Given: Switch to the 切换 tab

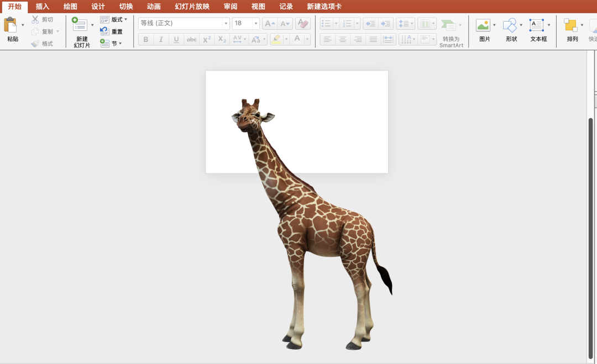Looking at the screenshot, I should click(126, 7).
